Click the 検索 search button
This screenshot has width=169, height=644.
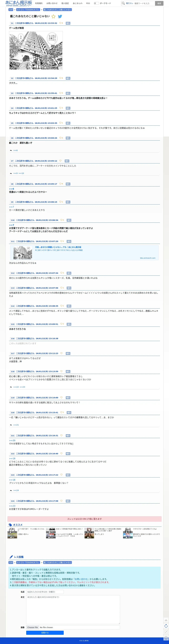click(x=159, y=3)
